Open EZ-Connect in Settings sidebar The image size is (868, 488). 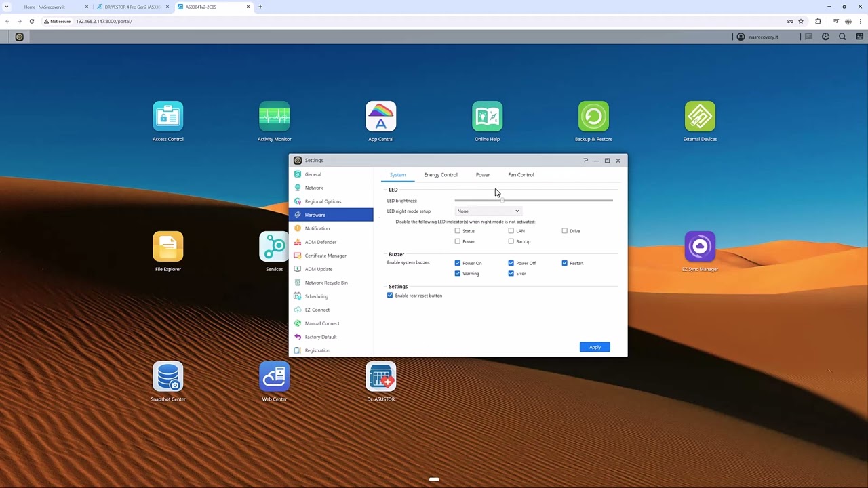tap(331, 310)
